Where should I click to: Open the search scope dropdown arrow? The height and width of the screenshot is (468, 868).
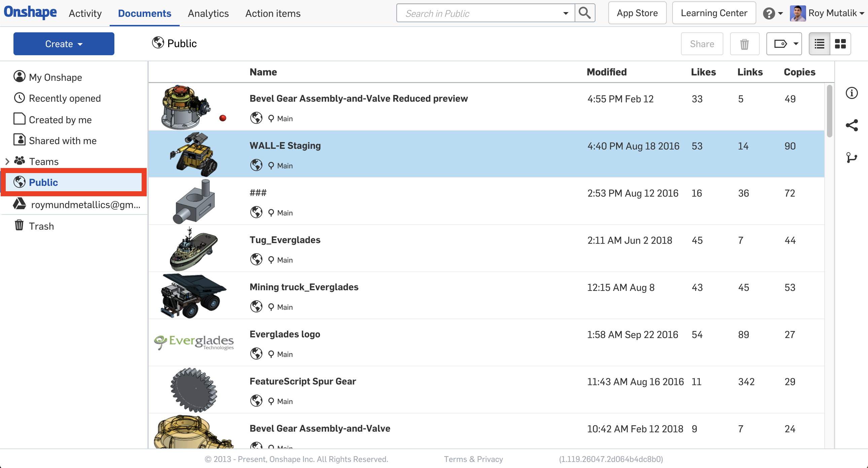566,13
